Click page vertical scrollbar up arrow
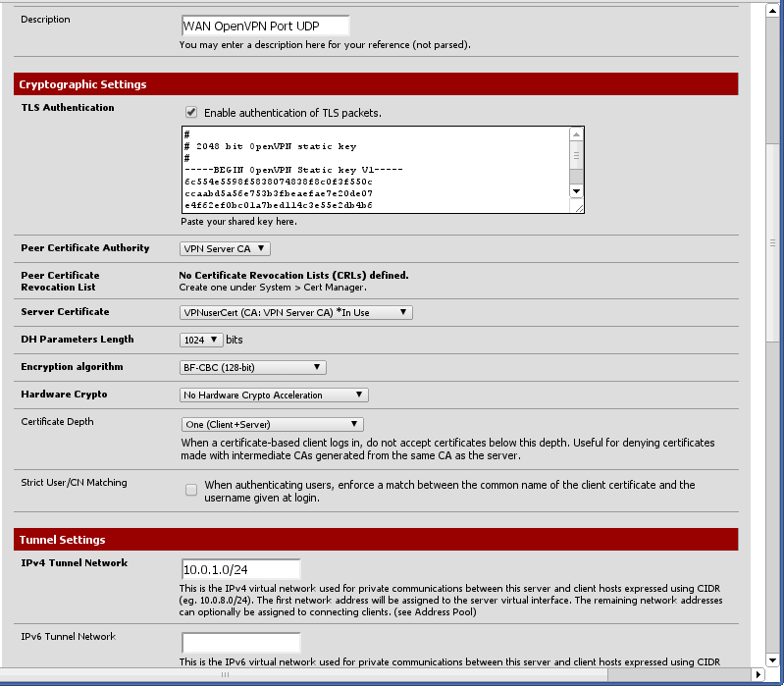Viewport: 784px width, 686px height. point(772,10)
